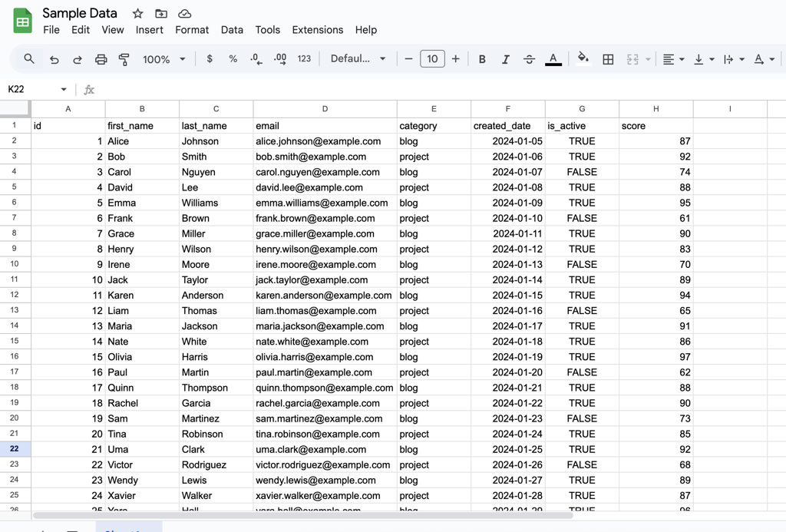Select the Paint format tool
Screen dimensions: 786x532
pyautogui.click(x=124, y=58)
